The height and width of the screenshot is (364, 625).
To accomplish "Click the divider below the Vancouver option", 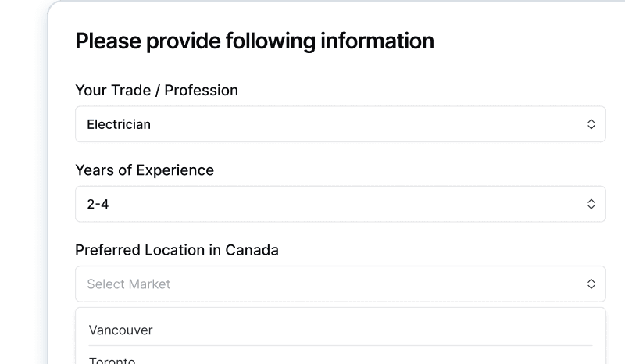I will coord(340,345).
